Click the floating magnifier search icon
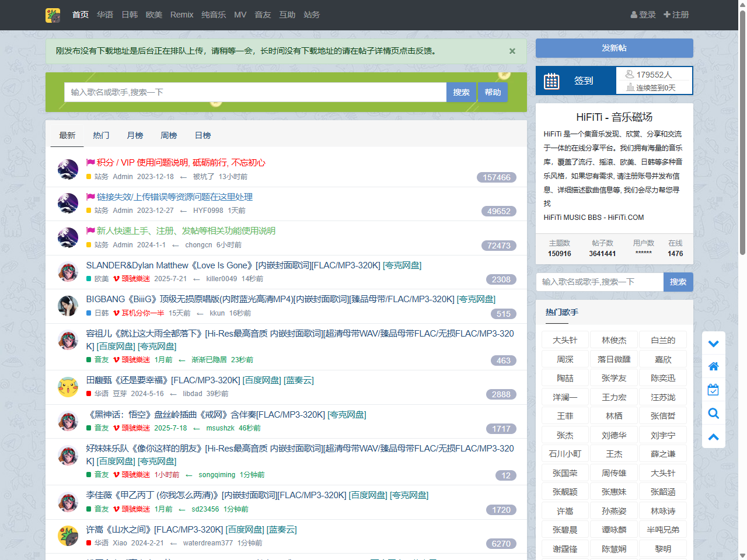The width and height of the screenshot is (747, 560). coord(713,414)
